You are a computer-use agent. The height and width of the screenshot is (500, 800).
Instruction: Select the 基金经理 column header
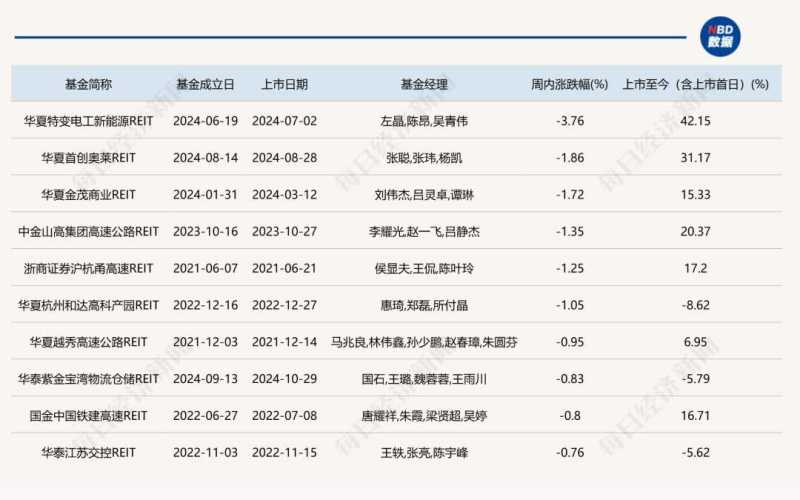[424, 84]
